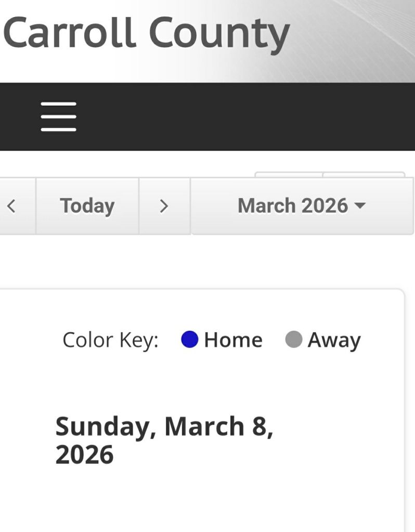415x532 pixels.
Task: Advance with the next arrow
Action: click(164, 206)
